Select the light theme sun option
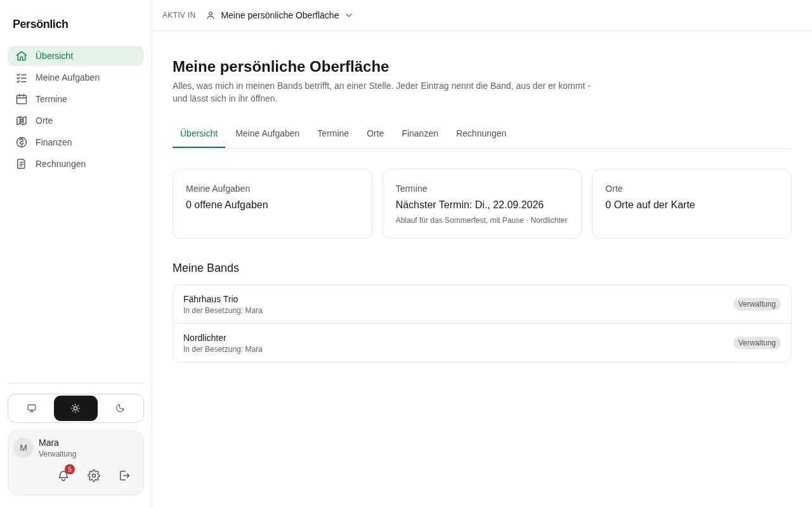This screenshot has width=812, height=508. pyautogui.click(x=75, y=408)
